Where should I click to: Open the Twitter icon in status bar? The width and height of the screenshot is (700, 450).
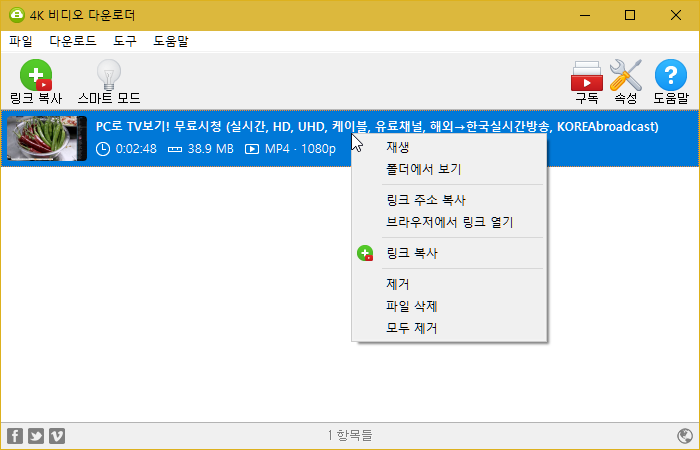[x=36, y=436]
